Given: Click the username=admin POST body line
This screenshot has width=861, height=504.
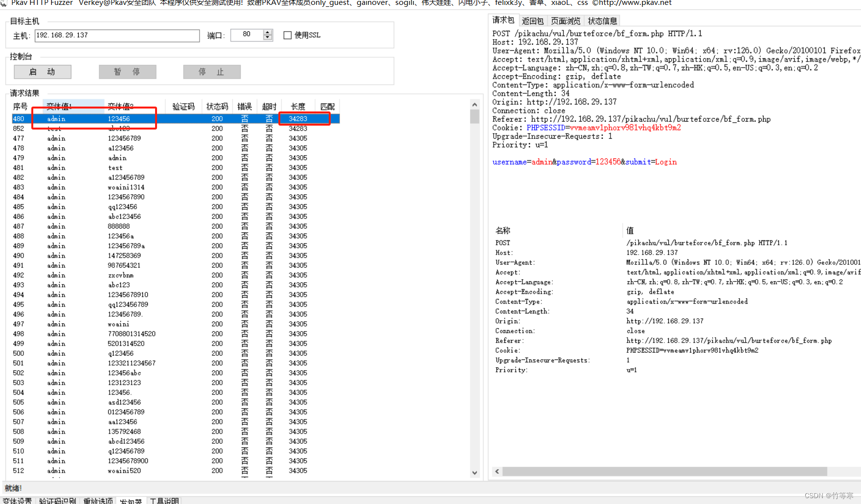Looking at the screenshot, I should click(x=585, y=162).
